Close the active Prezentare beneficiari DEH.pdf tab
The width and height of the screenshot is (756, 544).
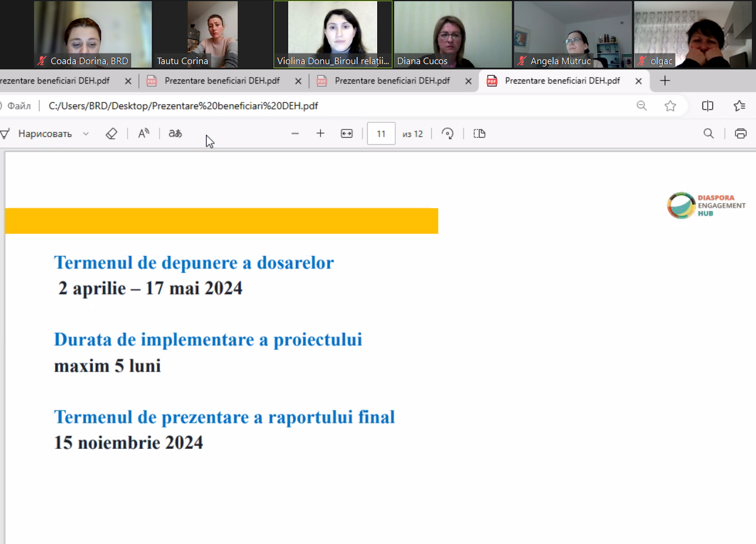(638, 81)
